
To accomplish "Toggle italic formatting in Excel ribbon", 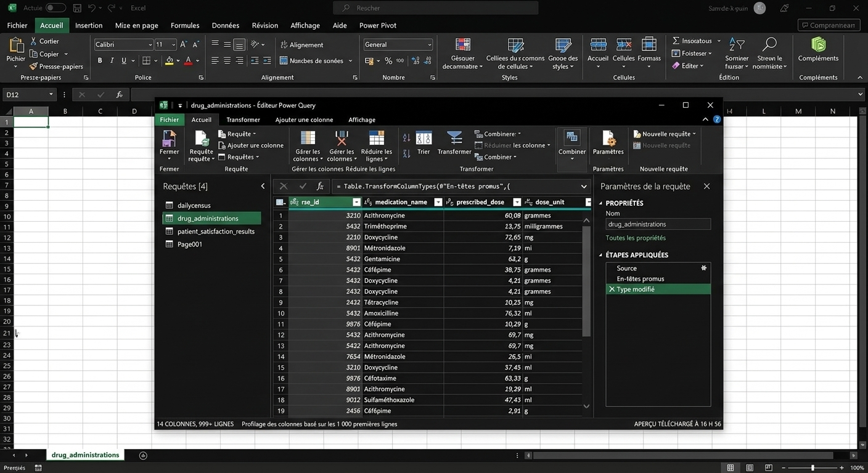I will click(x=112, y=60).
